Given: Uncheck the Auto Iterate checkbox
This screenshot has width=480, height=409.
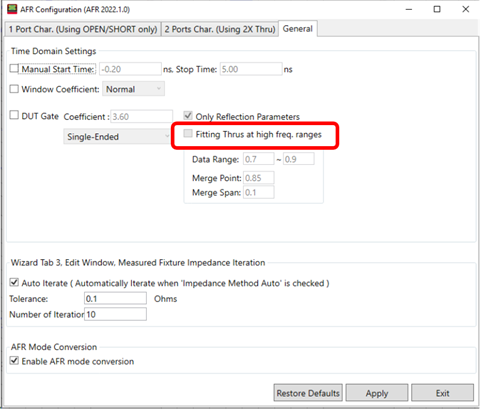Looking at the screenshot, I should coord(14,282).
